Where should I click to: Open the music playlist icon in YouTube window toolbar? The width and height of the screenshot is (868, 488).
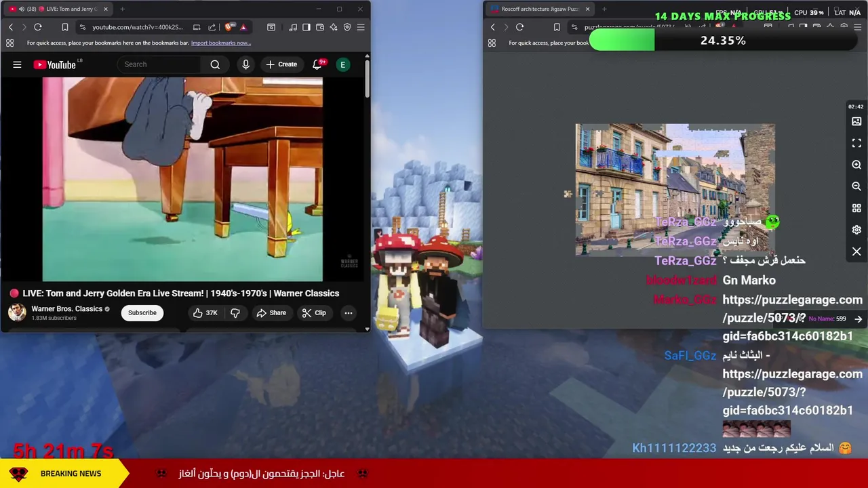[293, 27]
